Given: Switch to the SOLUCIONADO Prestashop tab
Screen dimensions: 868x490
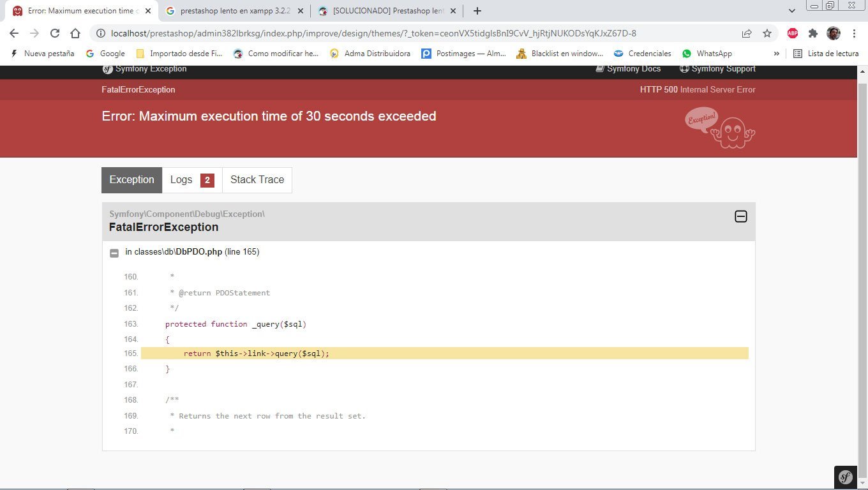Looking at the screenshot, I should point(386,11).
